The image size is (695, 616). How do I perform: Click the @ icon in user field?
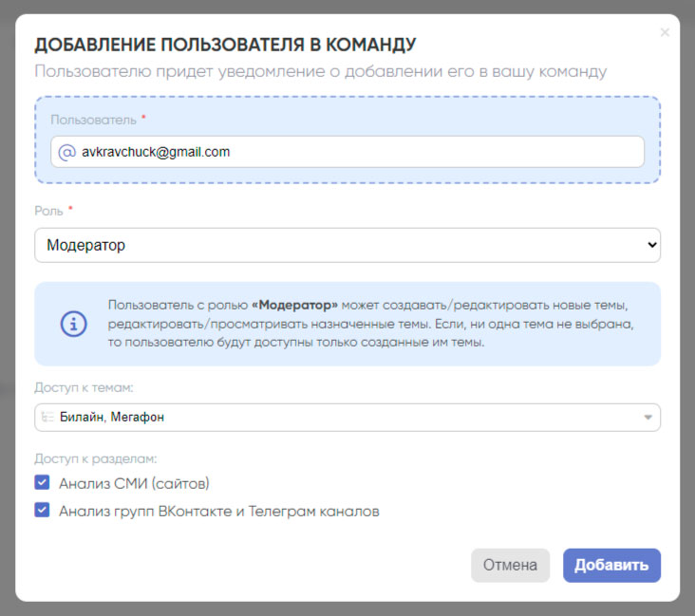pyautogui.click(x=66, y=152)
